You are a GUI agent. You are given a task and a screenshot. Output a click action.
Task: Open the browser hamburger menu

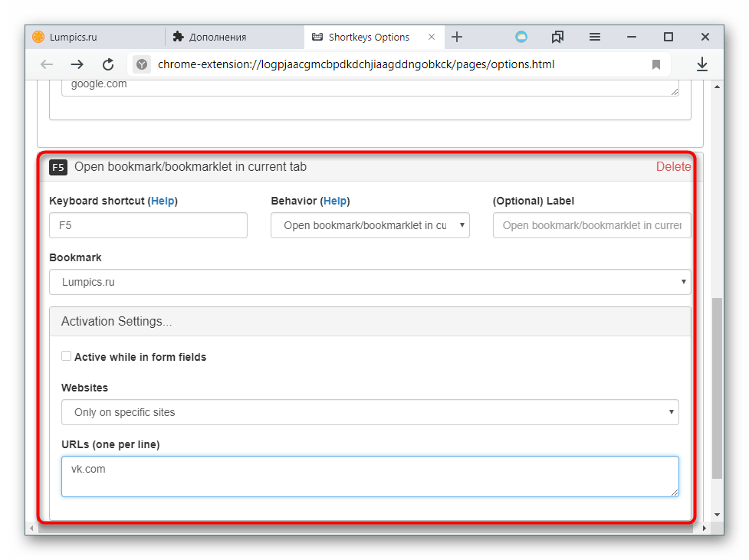[x=595, y=37]
